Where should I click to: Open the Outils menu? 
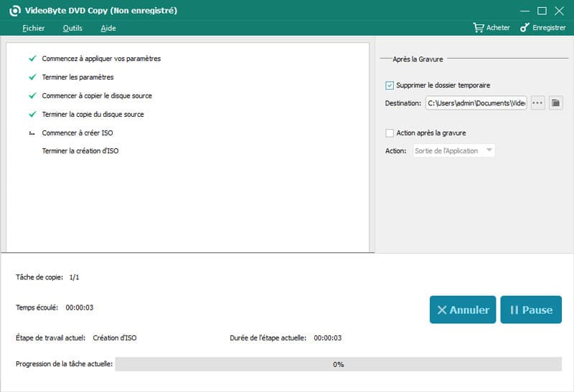tap(72, 28)
